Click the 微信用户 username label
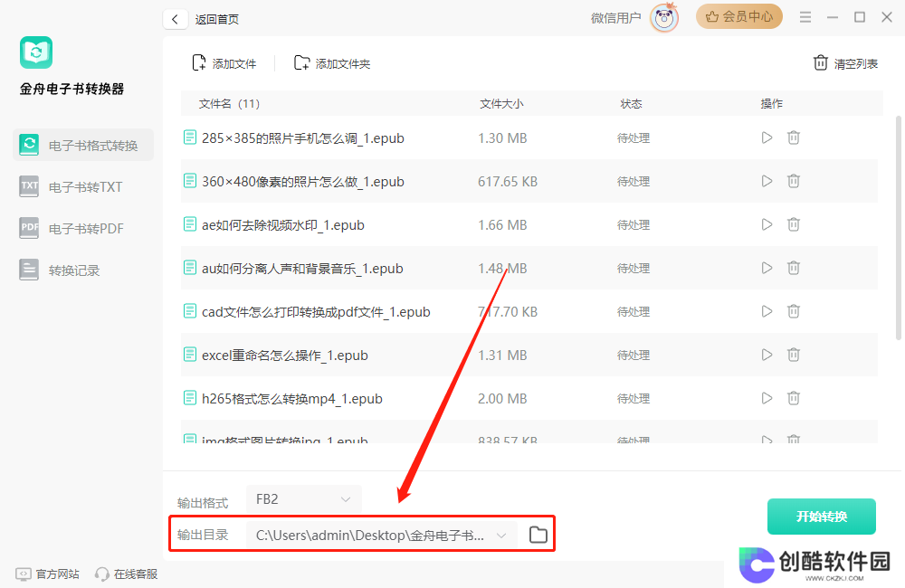 coord(615,18)
